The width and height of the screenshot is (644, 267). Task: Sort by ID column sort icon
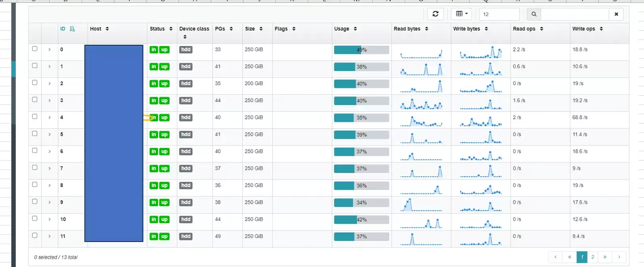[73, 29]
